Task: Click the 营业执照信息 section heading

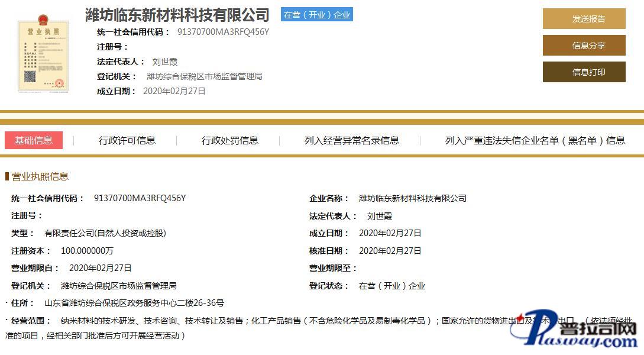Action: (40, 176)
